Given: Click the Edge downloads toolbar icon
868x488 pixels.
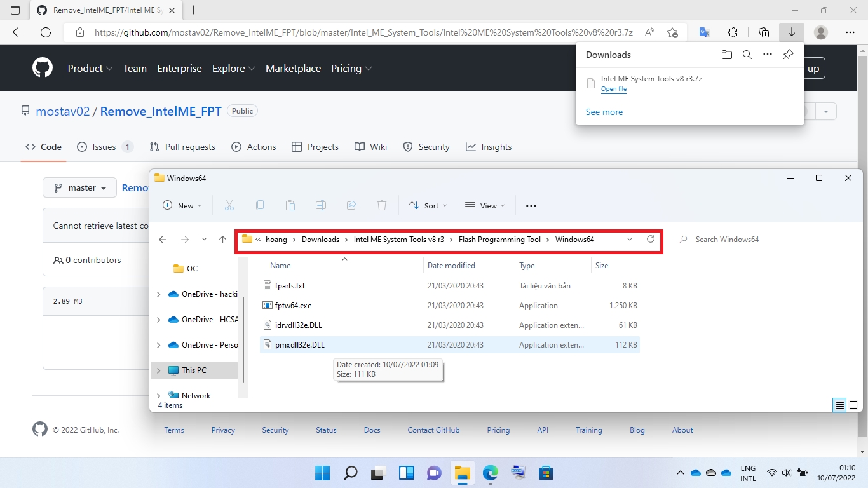Looking at the screenshot, I should (791, 32).
